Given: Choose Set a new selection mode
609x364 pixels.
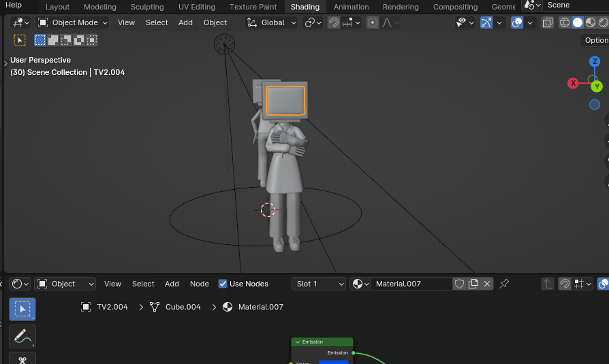Looking at the screenshot, I should [x=40, y=40].
